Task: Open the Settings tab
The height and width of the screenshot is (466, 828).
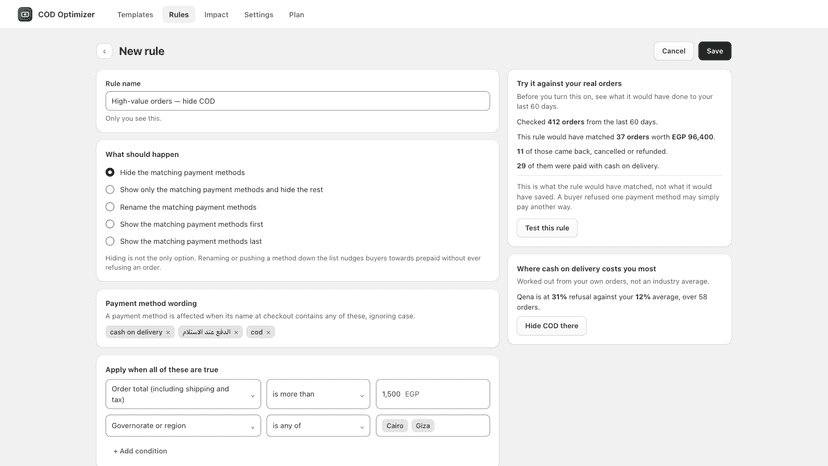Action: pos(259,15)
